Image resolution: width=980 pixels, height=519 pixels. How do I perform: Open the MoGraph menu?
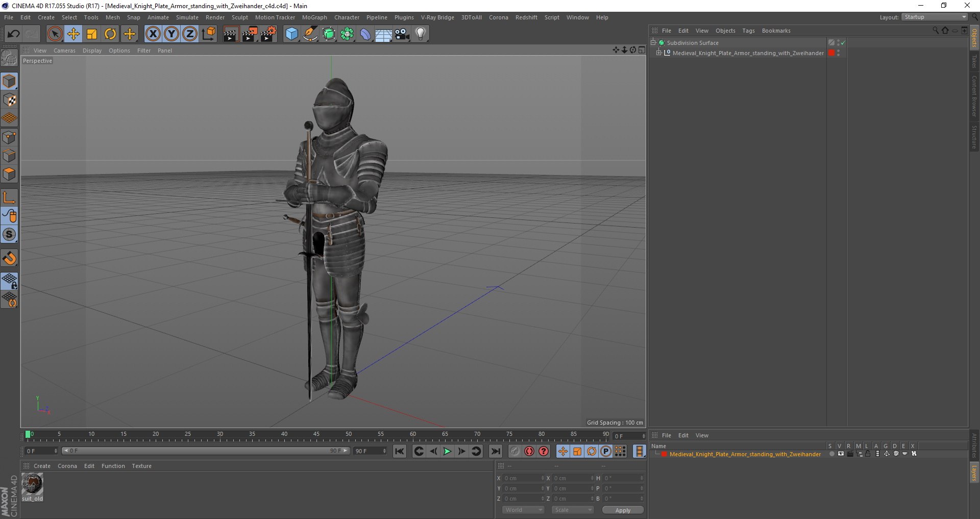tap(314, 17)
